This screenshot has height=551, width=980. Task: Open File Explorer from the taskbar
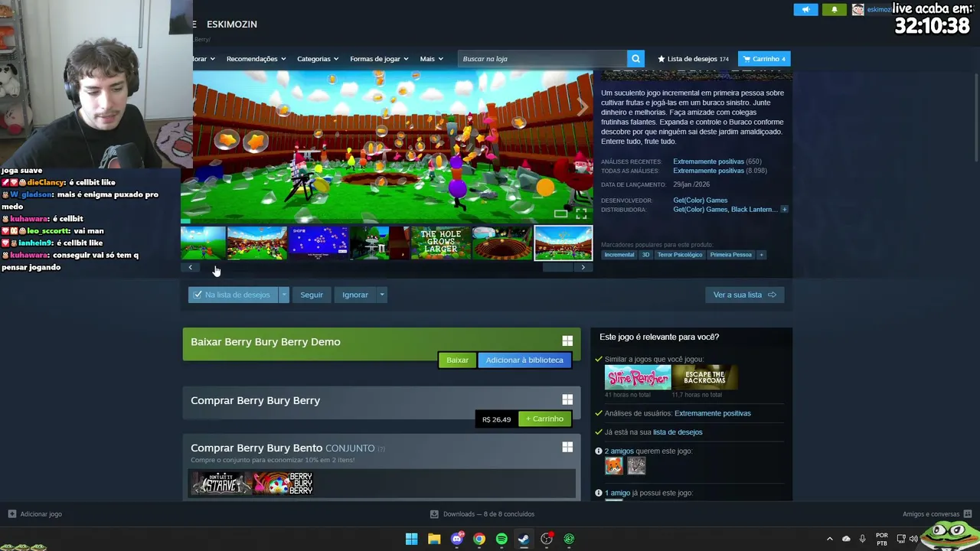click(434, 539)
